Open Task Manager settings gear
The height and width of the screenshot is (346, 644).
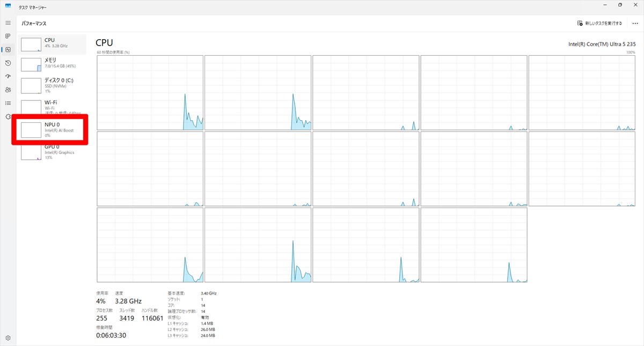coord(8,338)
